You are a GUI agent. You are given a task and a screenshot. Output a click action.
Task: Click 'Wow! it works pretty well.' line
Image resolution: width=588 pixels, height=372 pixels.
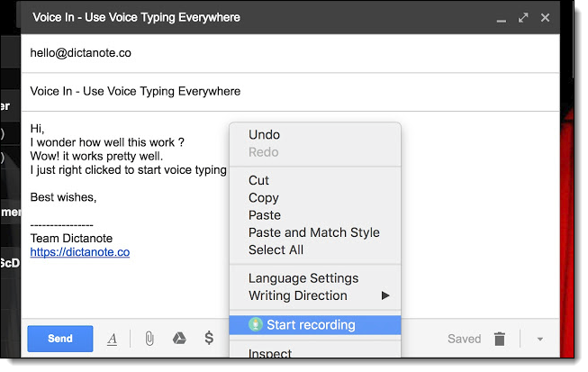point(96,156)
